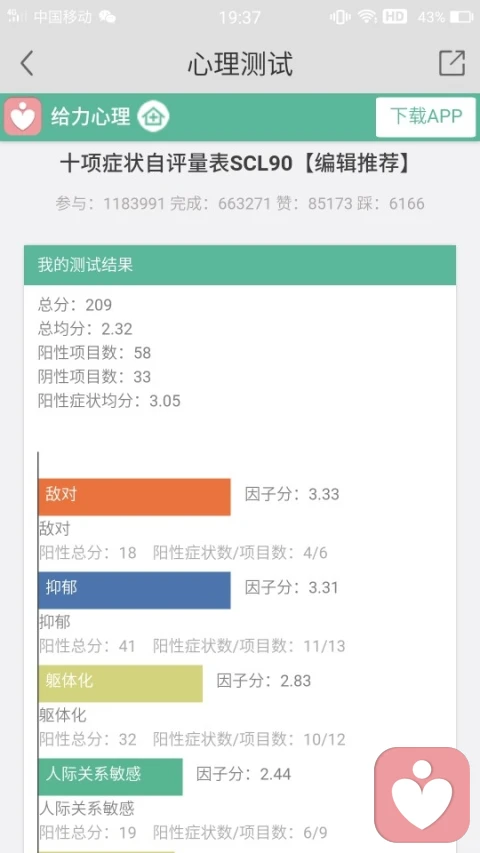Tap the battery icon in status bar

click(x=461, y=17)
